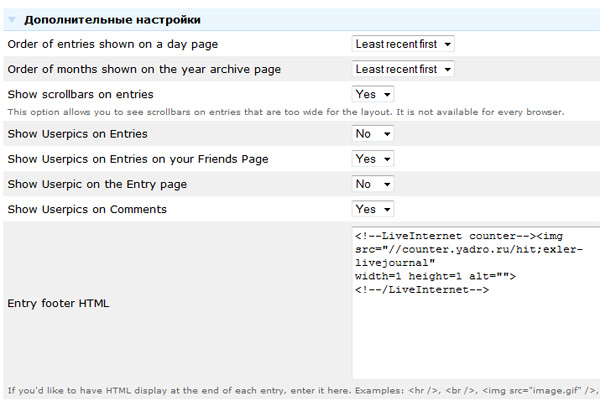Click the 'Order of months shown' label

pyautogui.click(x=144, y=69)
